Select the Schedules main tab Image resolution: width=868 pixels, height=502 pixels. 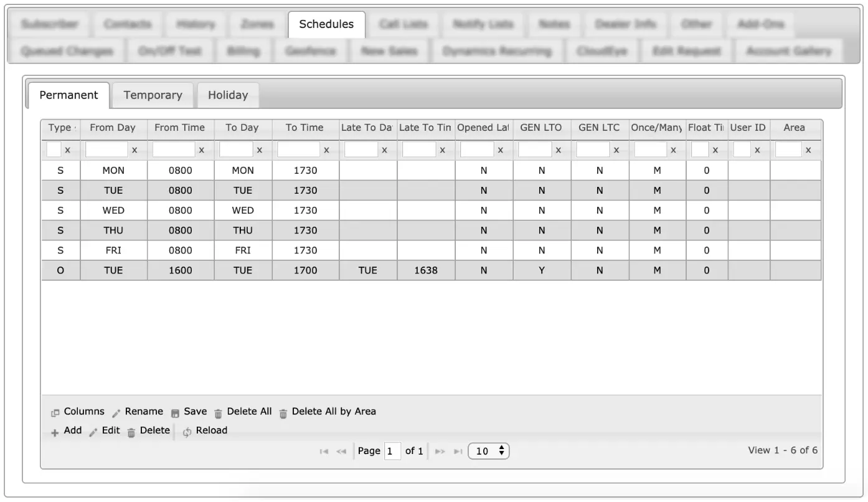[326, 24]
